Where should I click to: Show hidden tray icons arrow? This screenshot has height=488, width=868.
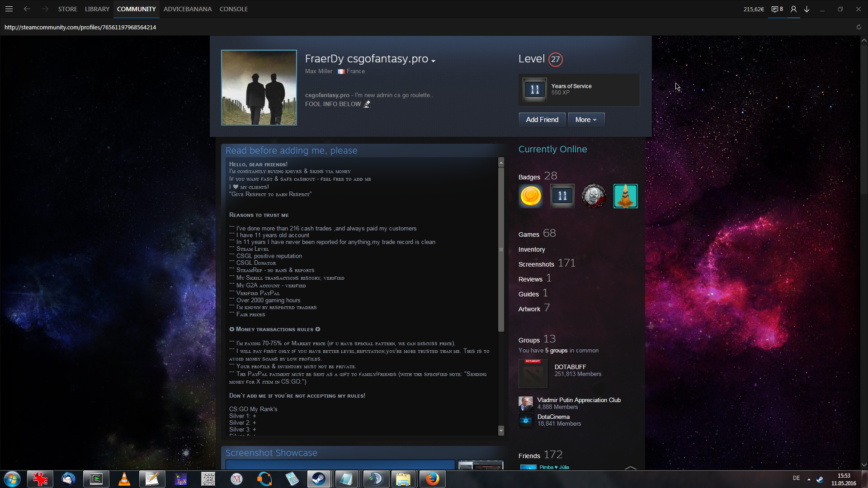[x=809, y=479]
